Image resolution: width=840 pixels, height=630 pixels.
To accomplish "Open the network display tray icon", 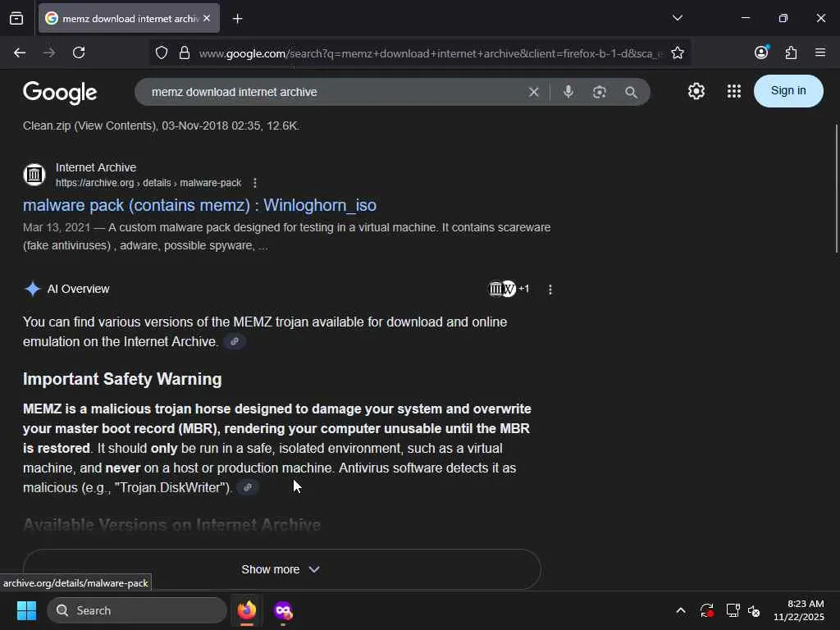I will pyautogui.click(x=733, y=610).
